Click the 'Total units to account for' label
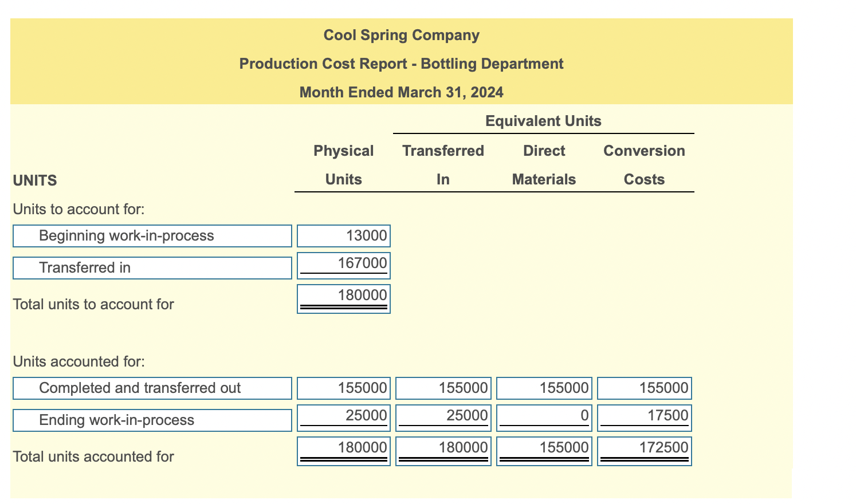 point(93,305)
